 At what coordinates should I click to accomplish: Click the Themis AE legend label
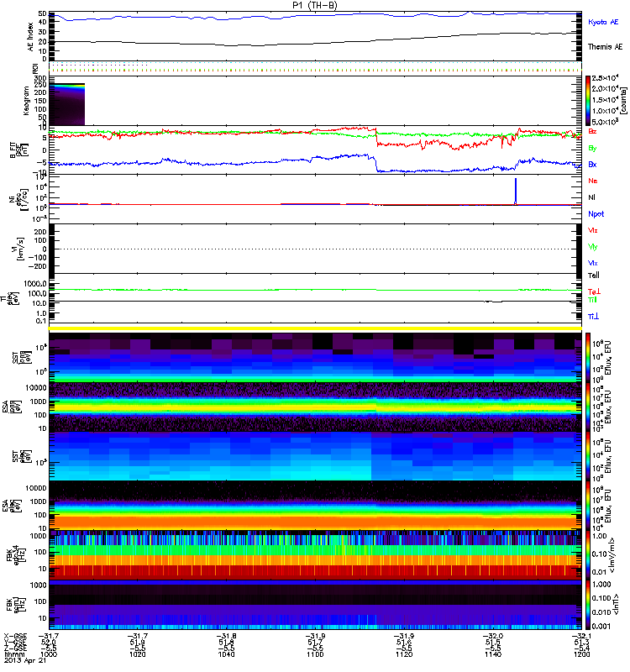pos(605,48)
